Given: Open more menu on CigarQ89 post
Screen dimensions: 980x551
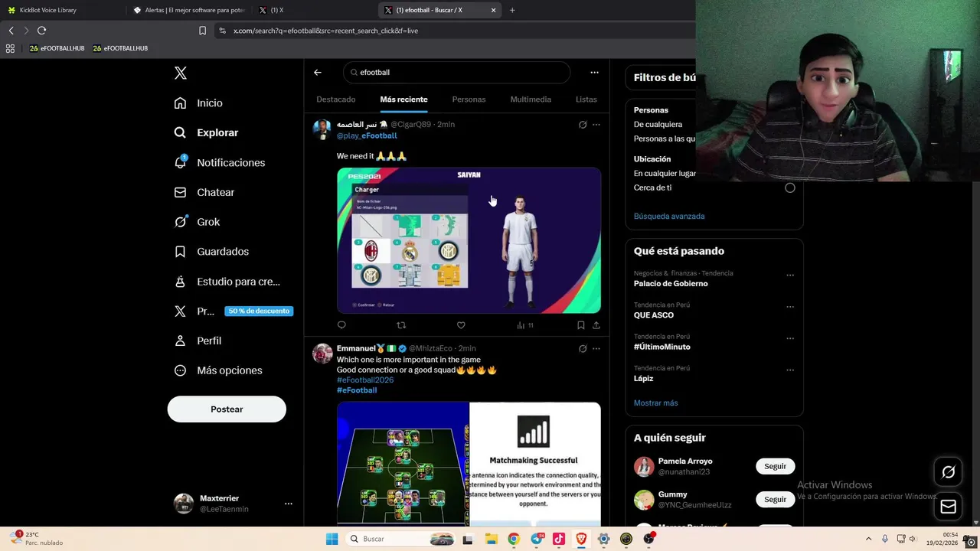Looking at the screenshot, I should point(596,125).
